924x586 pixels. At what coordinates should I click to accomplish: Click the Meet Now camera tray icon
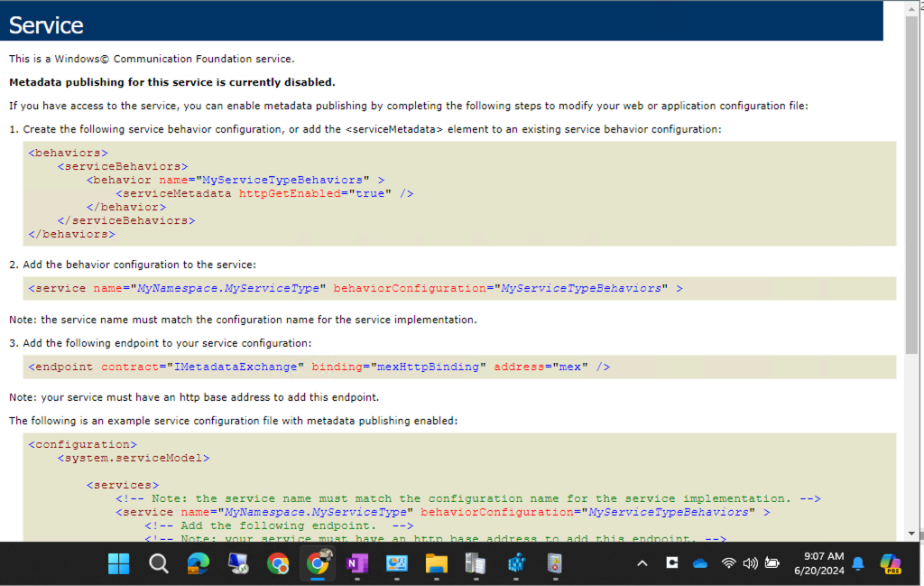[671, 563]
